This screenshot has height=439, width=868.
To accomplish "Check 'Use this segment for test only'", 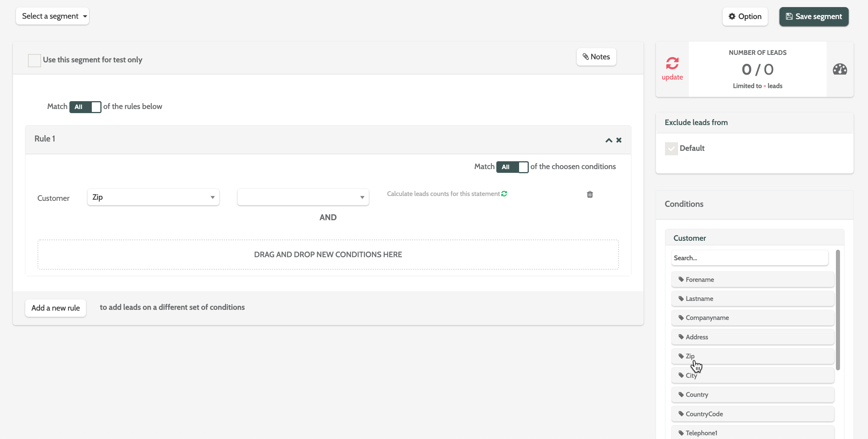I will pyautogui.click(x=34, y=60).
